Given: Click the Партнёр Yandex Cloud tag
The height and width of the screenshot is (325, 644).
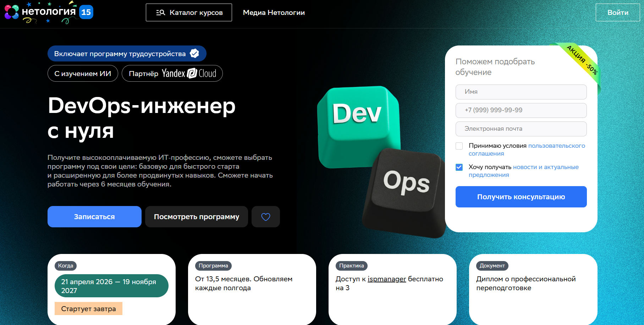Looking at the screenshot, I should (172, 74).
